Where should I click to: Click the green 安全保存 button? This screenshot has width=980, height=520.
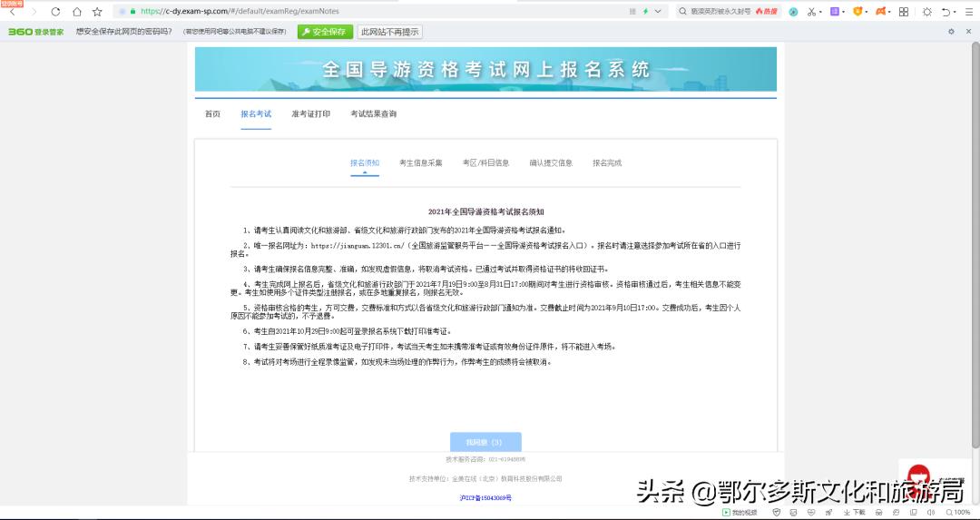click(x=325, y=32)
